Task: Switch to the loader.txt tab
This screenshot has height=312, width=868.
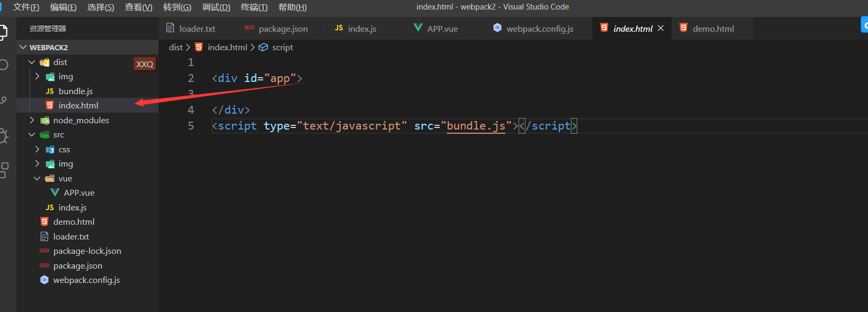Action: [x=198, y=28]
